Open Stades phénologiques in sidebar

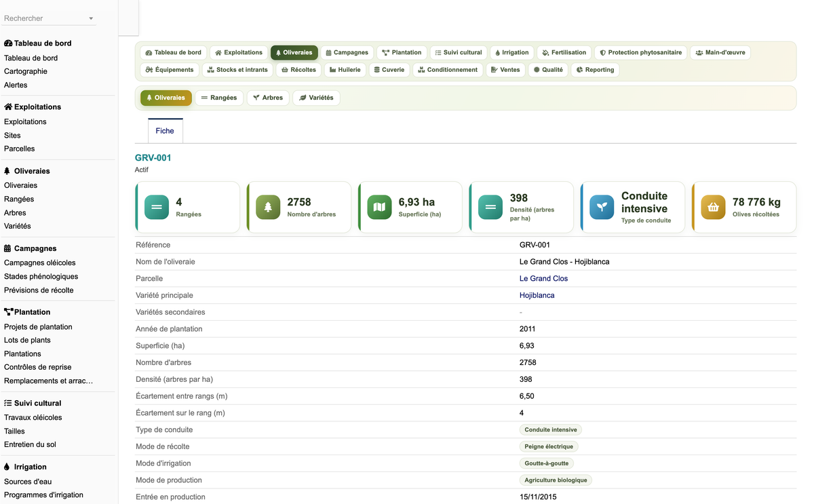tap(41, 277)
